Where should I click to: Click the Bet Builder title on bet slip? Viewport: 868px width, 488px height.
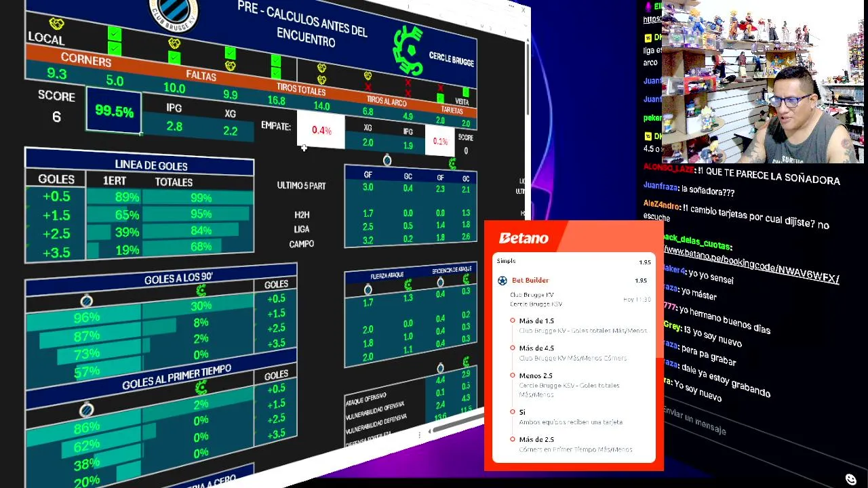(530, 280)
